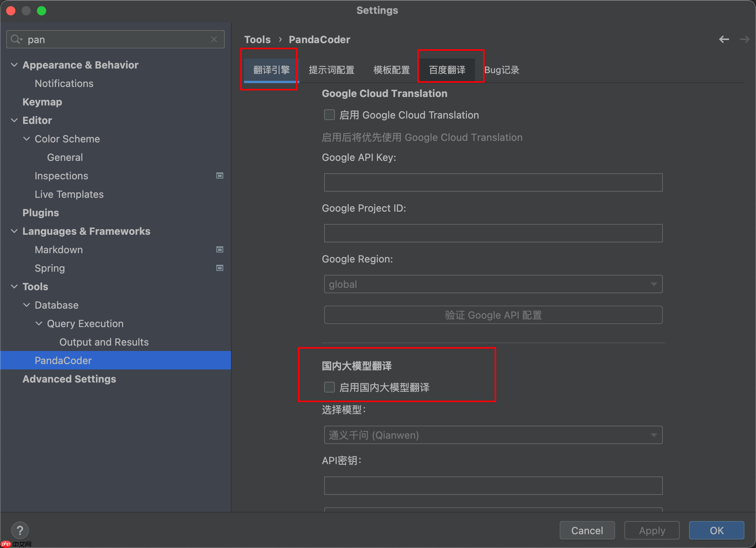Screen dimensions: 756x548
Task: Collapse the Editor tree section
Action: pos(14,120)
